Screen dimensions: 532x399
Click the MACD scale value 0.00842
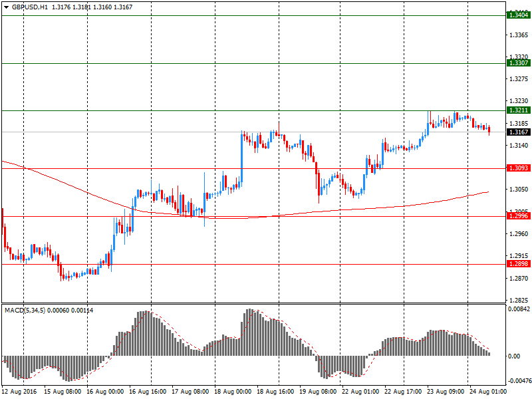(x=519, y=309)
